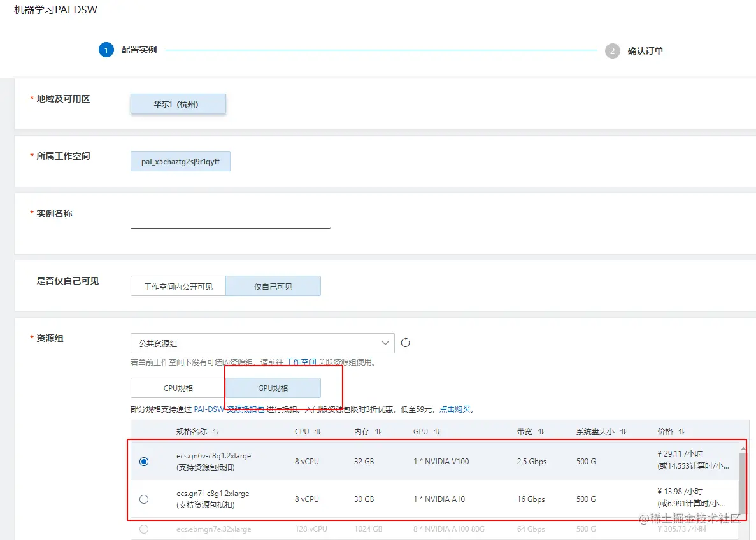756x540 pixels.
Task: Open PAI-DSW 资源抵扣包 link
Action: (x=229, y=409)
